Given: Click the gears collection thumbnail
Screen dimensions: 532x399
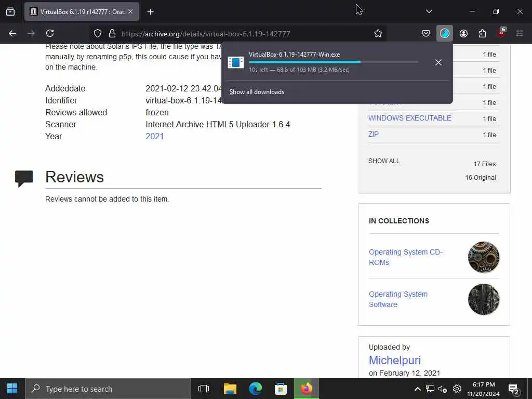Looking at the screenshot, I should [484, 257].
